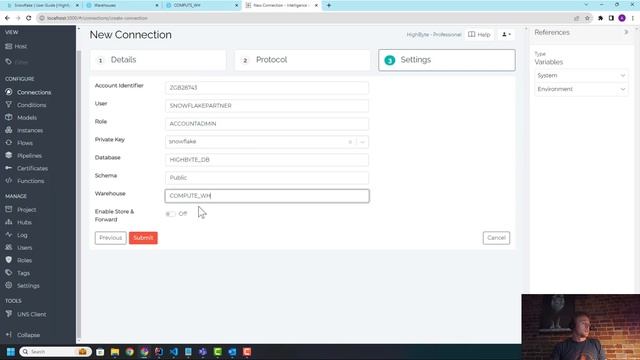This screenshot has height=360, width=640.
Task: Click the Role input field
Action: click(x=267, y=124)
